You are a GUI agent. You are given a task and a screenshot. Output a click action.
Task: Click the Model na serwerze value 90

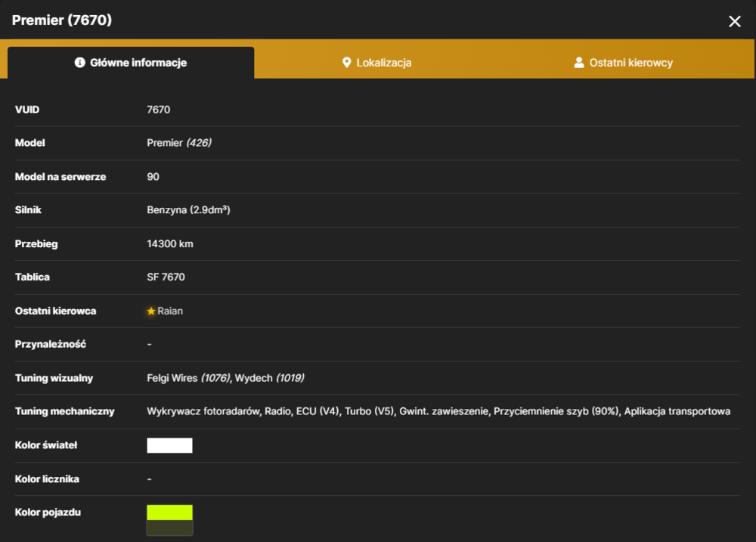coord(153,176)
